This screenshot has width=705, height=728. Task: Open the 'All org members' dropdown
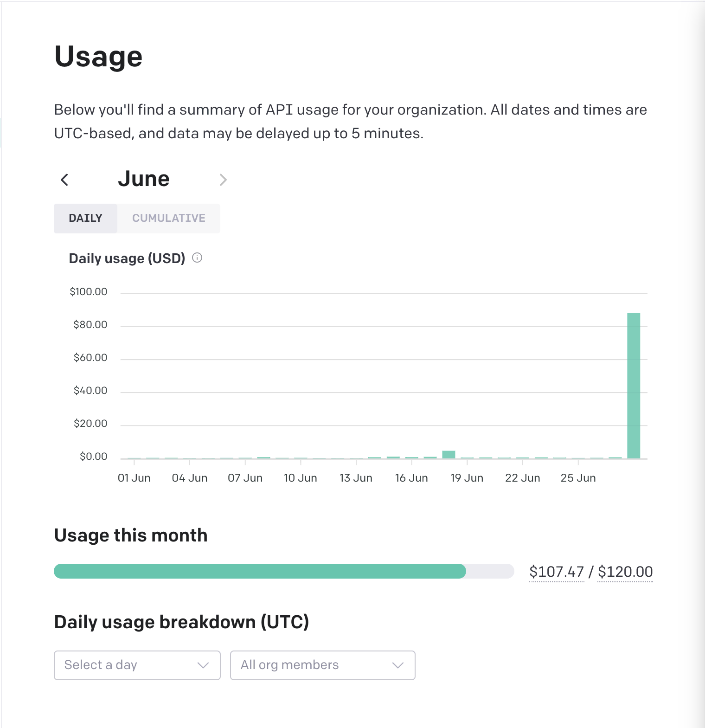pos(322,665)
